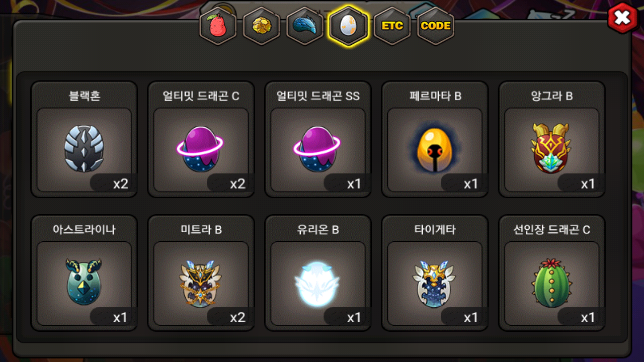Screen dimensions: 644x362
Task: Select the 아스트라이나 teal antlered egg
Action: click(84, 283)
